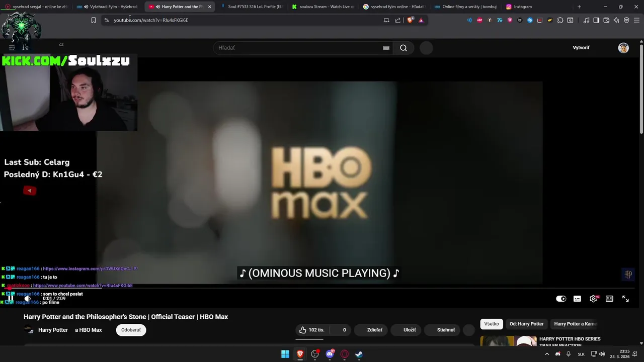Viewport: 644px width, 362px height.
Task: Open Brave Leo AI sparkle icon
Action: coord(616,20)
